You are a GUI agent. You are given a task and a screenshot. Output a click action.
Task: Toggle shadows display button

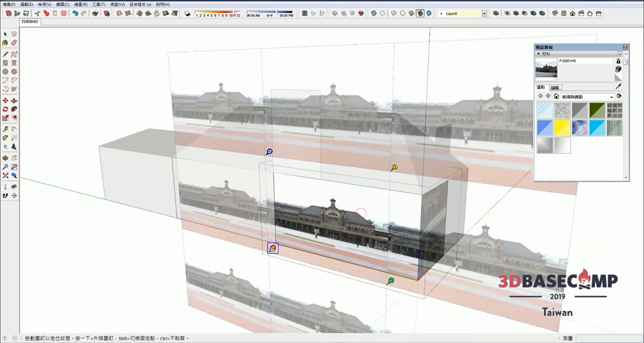[x=187, y=13]
